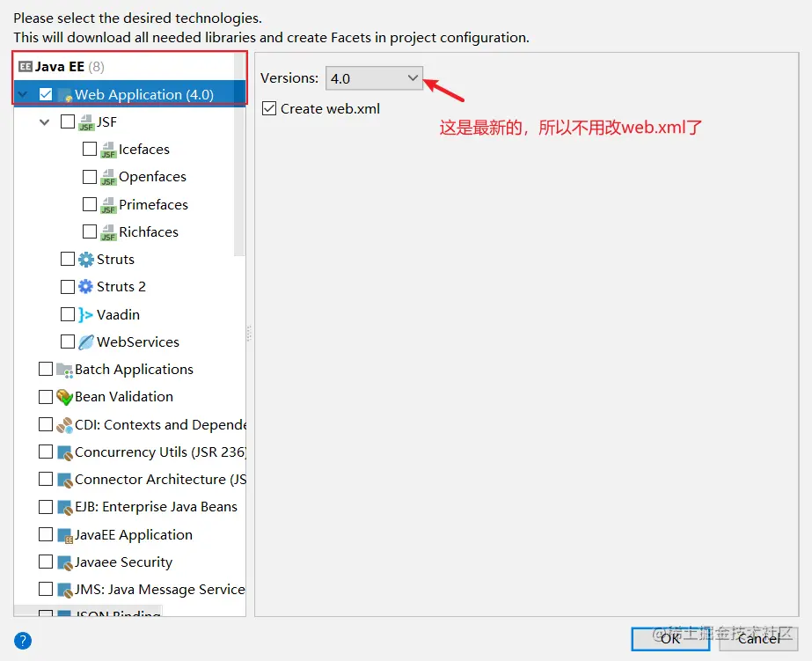Check the Bean Validation checkbox
The height and width of the screenshot is (661, 812).
click(x=46, y=397)
